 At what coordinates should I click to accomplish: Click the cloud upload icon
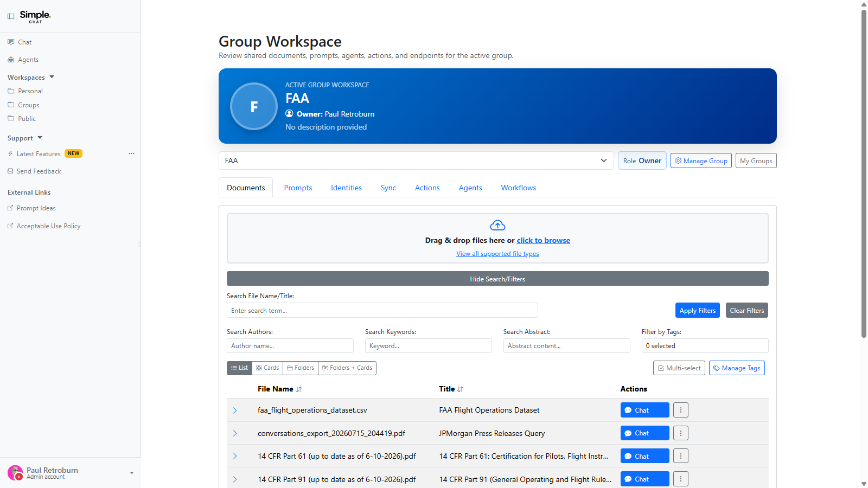click(x=497, y=225)
